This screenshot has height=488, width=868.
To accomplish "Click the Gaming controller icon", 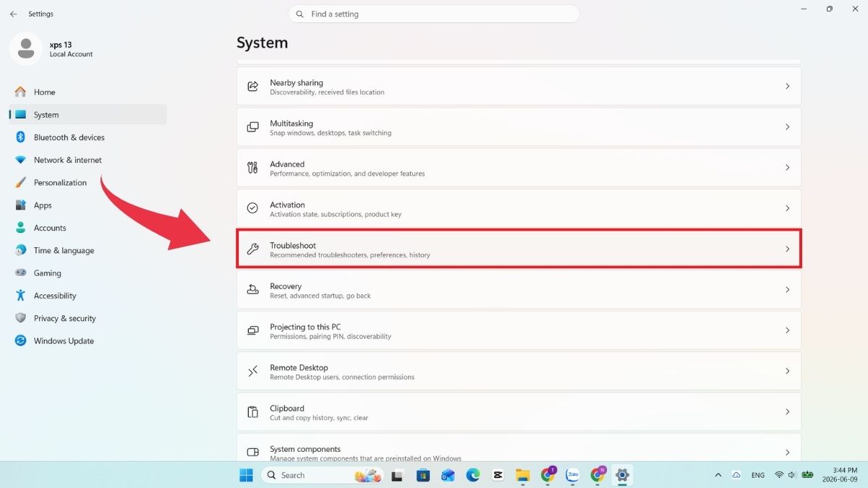I will click(20, 273).
